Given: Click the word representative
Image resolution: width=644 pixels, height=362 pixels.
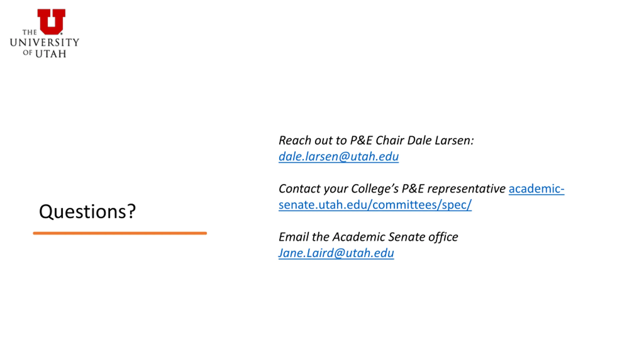Looking at the screenshot, I should (466, 189).
